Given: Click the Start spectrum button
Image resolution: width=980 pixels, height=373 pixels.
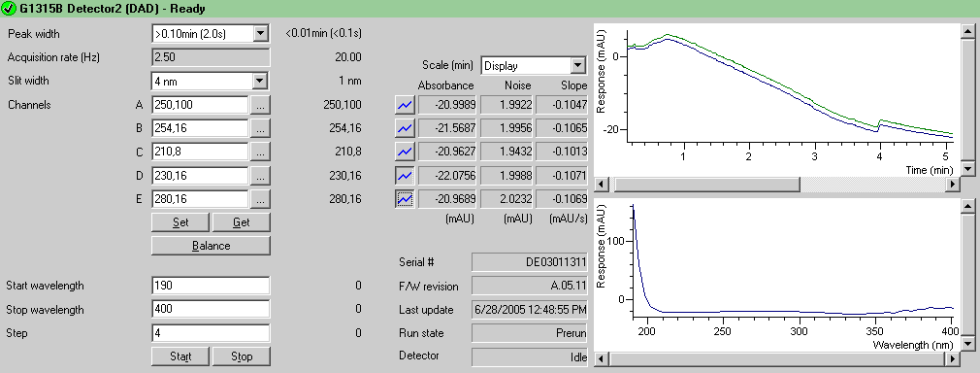Looking at the screenshot, I should pos(180,356).
